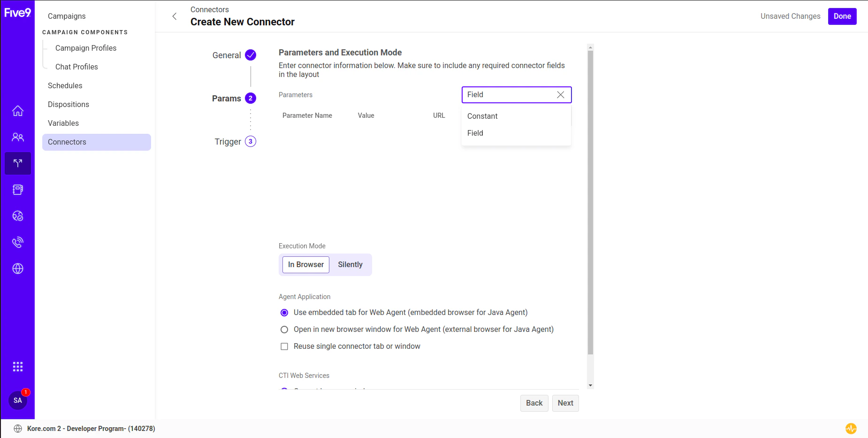Screen dimensions: 868x438
Task: Open the apps grid launcher icon
Action: (17, 366)
